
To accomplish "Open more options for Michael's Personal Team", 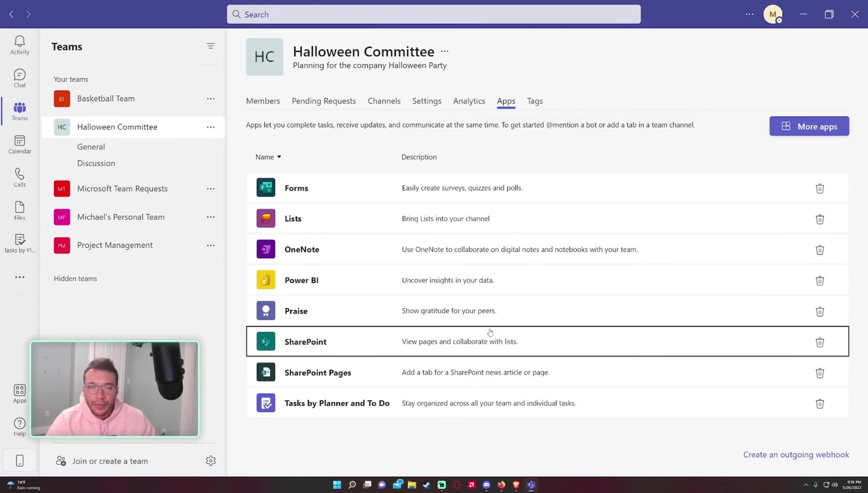I will pos(211,217).
